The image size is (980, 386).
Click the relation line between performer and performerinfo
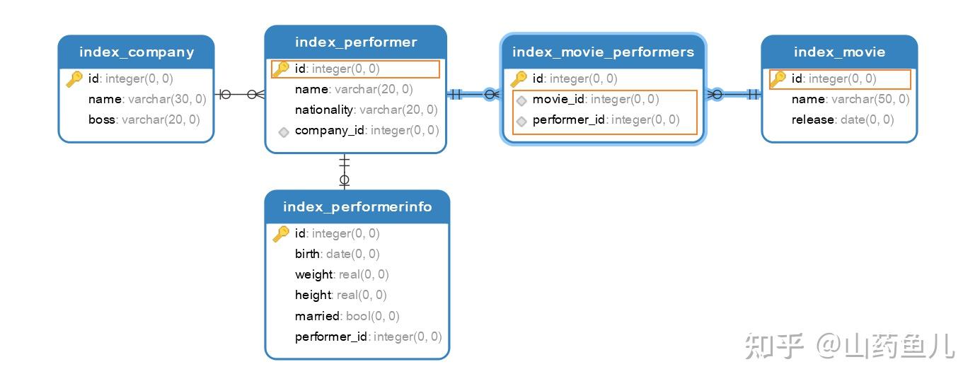[x=344, y=171]
